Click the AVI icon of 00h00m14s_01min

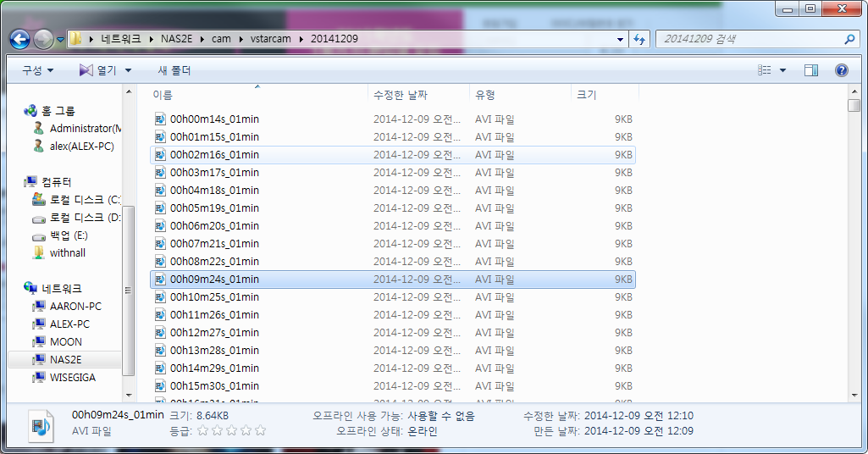coord(160,119)
